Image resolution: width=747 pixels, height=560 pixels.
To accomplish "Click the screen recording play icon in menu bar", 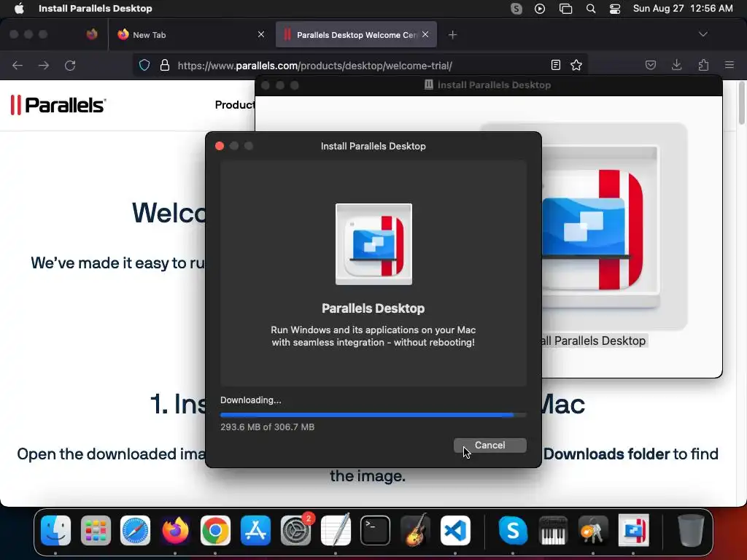I will (x=540, y=9).
